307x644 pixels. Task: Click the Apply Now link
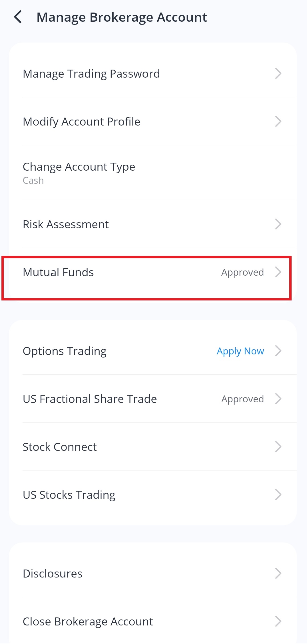point(240,351)
